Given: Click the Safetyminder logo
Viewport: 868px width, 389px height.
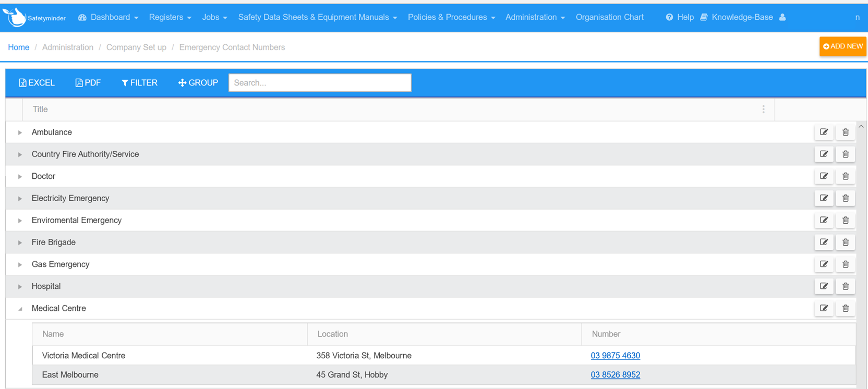Looking at the screenshot, I should click(34, 17).
